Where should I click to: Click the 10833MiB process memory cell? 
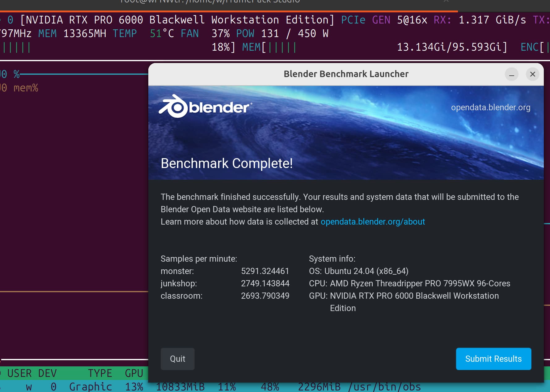click(180, 387)
